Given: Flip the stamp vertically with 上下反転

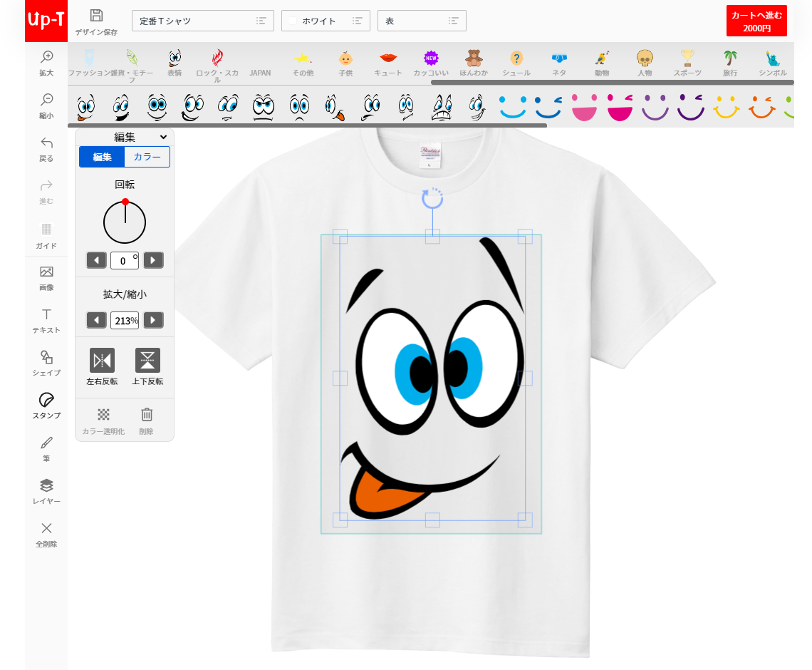Looking at the screenshot, I should point(147,361).
